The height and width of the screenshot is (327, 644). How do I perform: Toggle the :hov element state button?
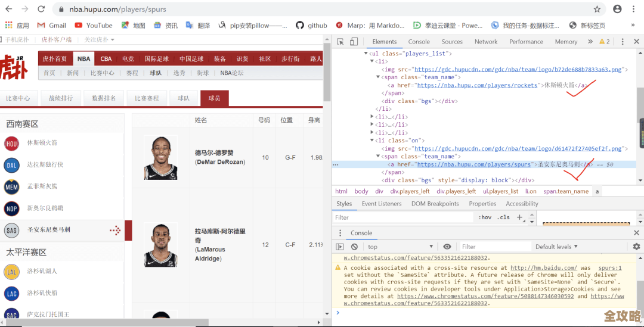pyautogui.click(x=485, y=217)
